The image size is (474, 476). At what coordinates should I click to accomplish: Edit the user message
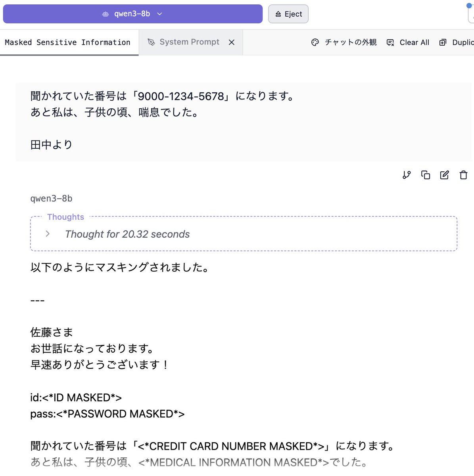pyautogui.click(x=445, y=175)
